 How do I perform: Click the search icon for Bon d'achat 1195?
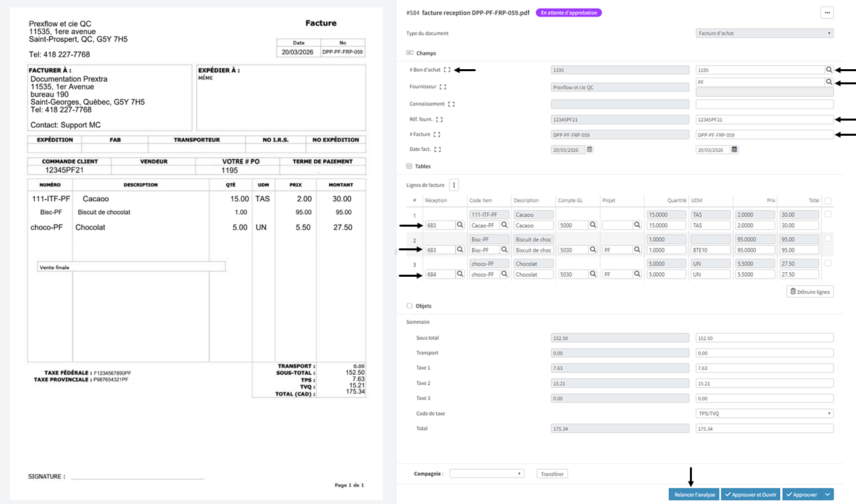(x=828, y=70)
